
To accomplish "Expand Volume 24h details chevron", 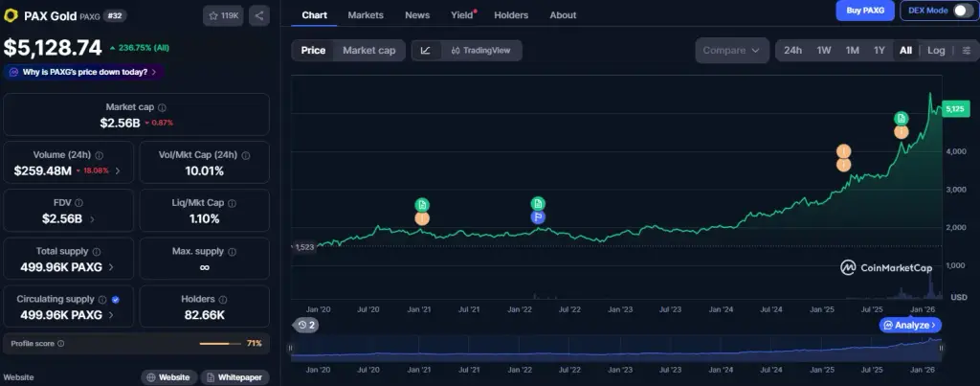I will click(x=118, y=170).
